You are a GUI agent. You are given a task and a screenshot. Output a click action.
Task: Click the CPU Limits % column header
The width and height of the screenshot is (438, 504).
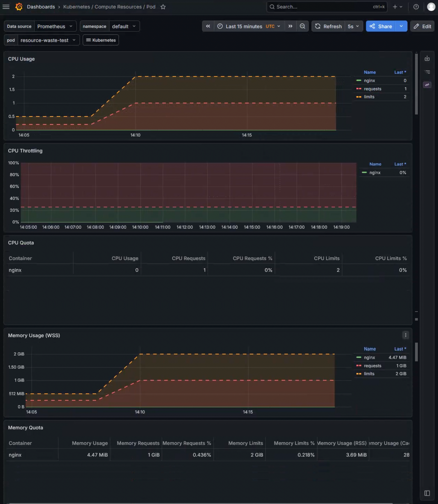coord(391,258)
